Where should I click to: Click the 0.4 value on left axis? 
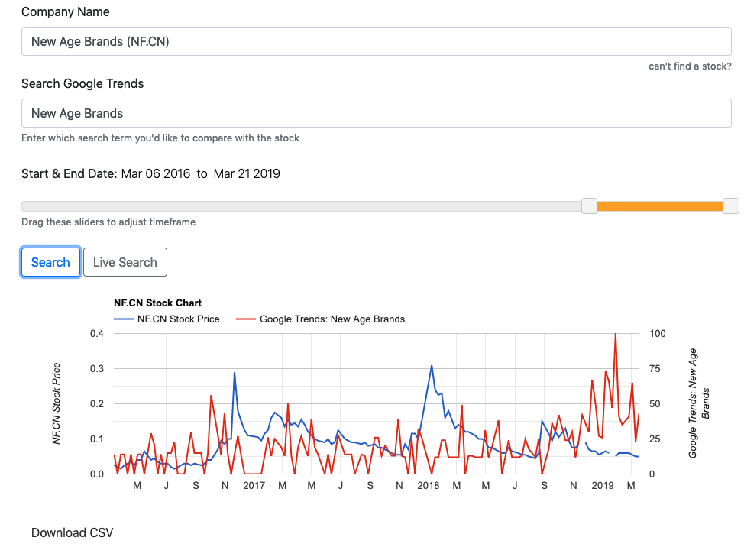[x=97, y=334]
